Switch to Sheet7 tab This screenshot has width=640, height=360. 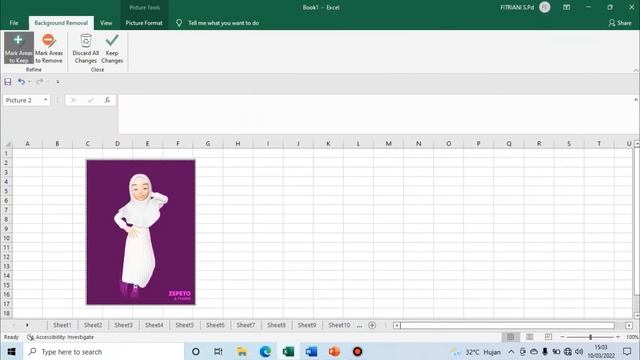[246, 325]
